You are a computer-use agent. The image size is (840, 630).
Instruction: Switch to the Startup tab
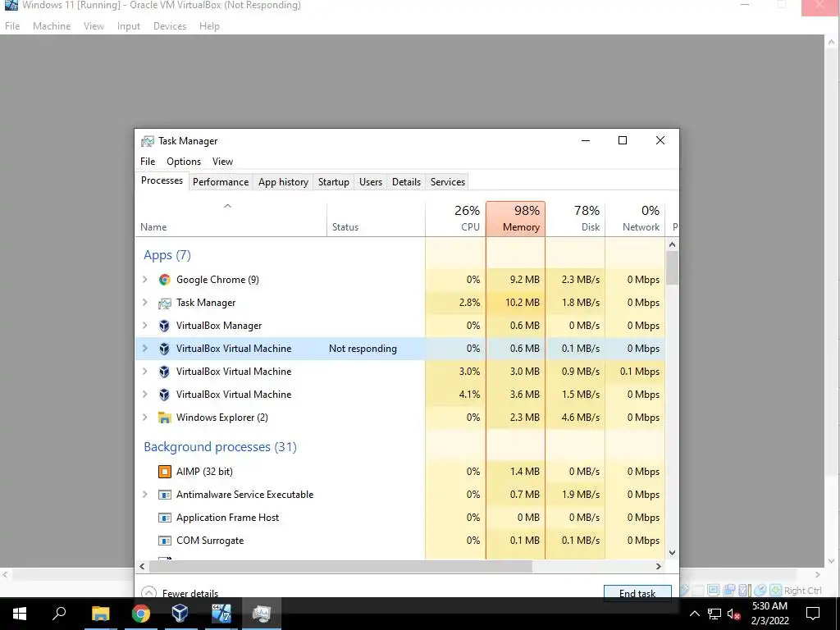pyautogui.click(x=334, y=182)
